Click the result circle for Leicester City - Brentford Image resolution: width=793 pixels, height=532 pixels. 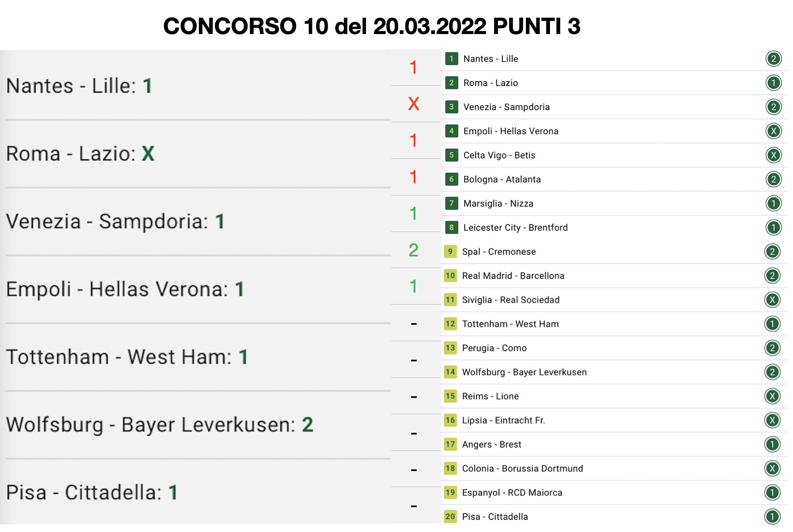pyautogui.click(x=773, y=228)
